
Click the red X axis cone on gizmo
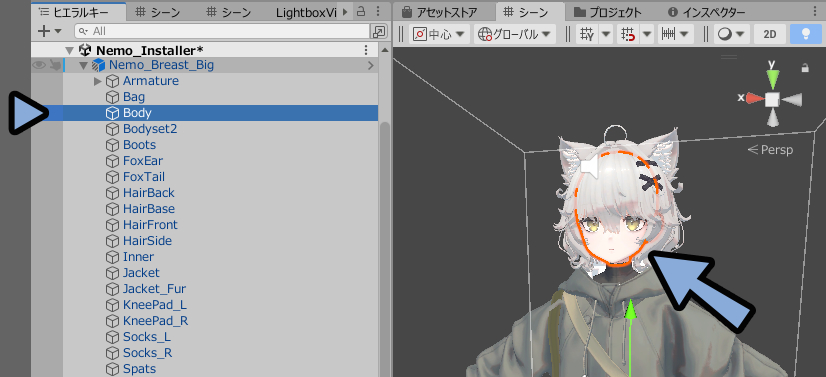[754, 98]
